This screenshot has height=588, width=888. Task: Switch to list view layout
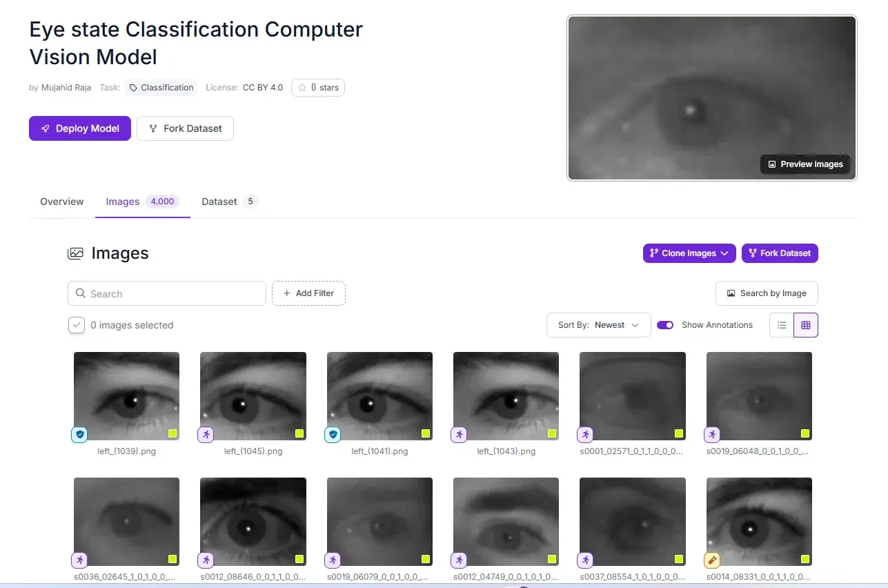(782, 325)
